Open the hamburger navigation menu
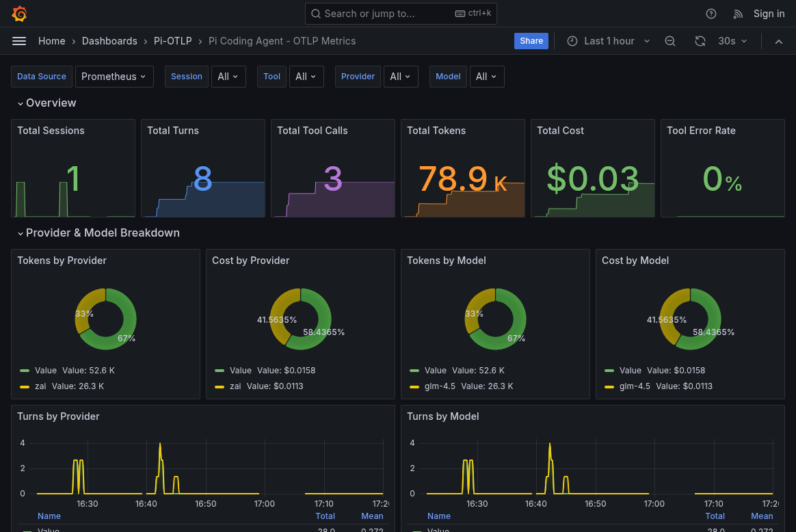 tap(18, 41)
